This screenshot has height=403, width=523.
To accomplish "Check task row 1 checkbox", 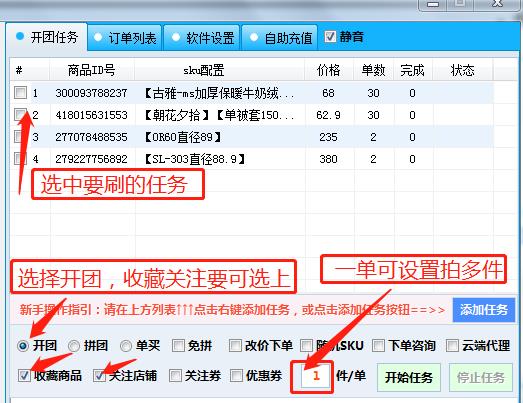I will (x=20, y=92).
